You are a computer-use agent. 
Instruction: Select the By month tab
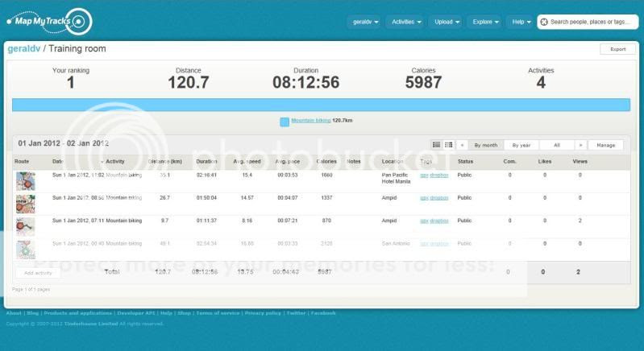click(x=485, y=145)
